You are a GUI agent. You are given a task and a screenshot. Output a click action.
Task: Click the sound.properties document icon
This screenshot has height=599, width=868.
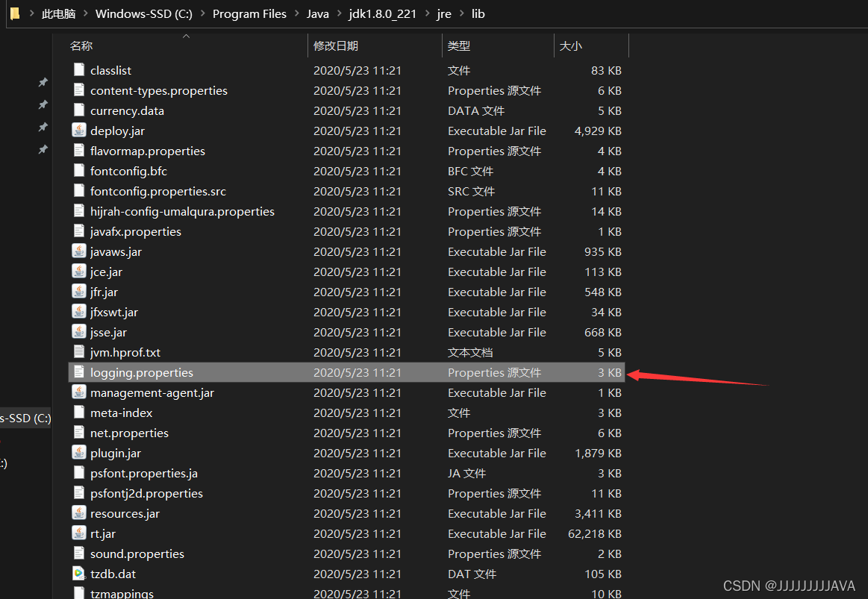(79, 553)
